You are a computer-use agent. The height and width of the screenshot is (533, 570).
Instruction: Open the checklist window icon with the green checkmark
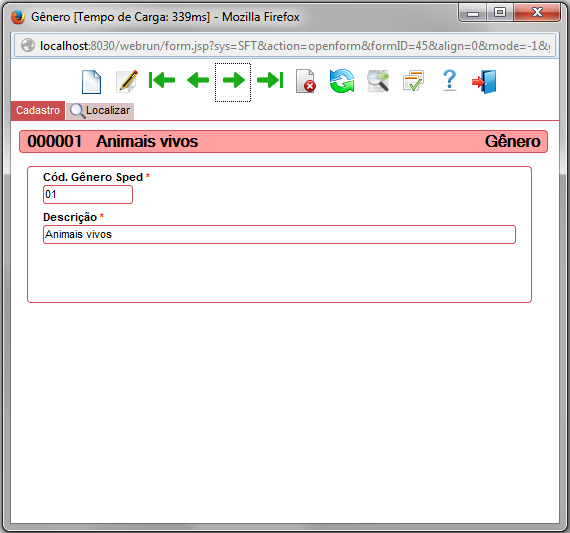point(414,81)
